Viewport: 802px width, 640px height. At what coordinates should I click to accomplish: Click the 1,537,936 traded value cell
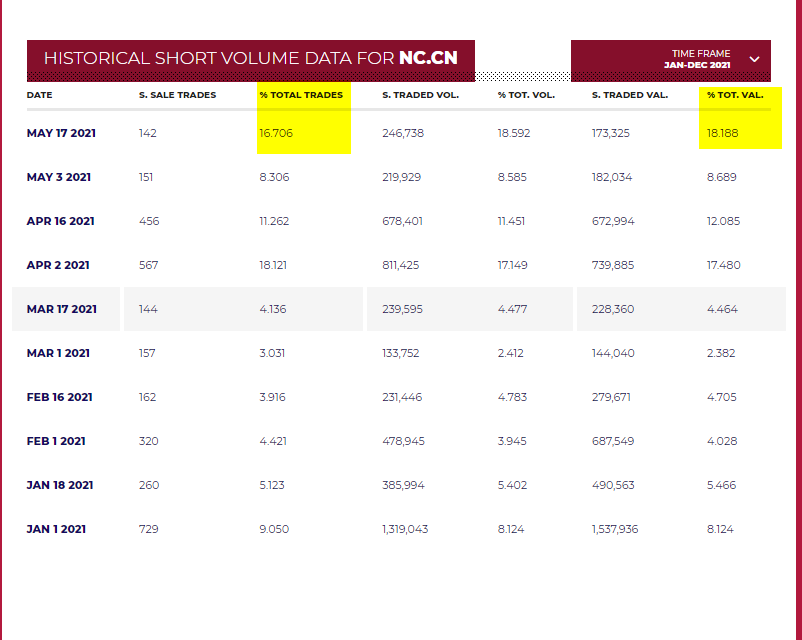[615, 529]
